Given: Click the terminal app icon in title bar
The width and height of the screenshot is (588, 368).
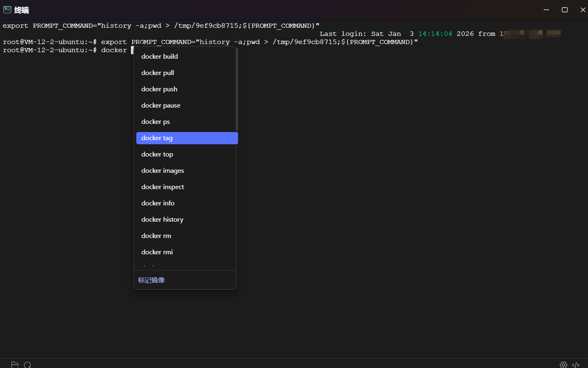Looking at the screenshot, I should 7,10.
